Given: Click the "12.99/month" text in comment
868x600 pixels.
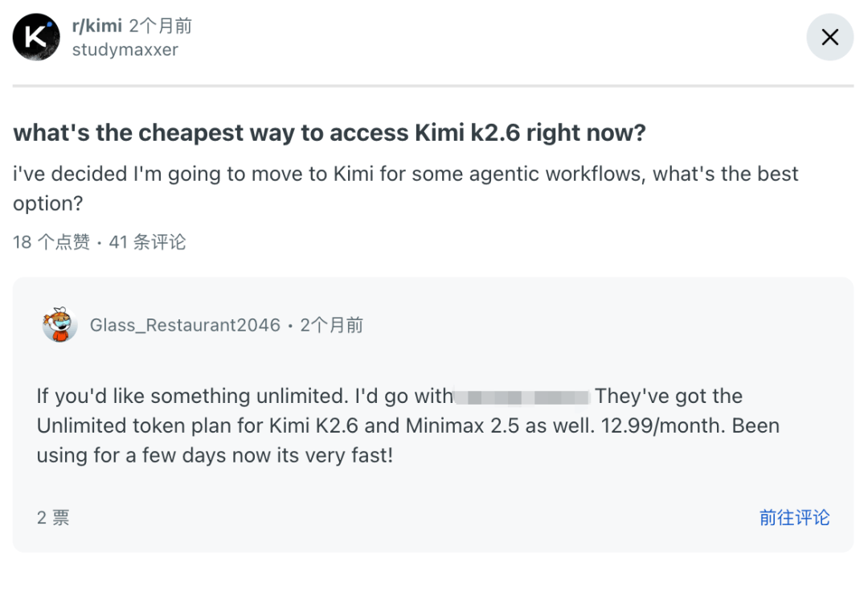Looking at the screenshot, I should [x=662, y=426].
